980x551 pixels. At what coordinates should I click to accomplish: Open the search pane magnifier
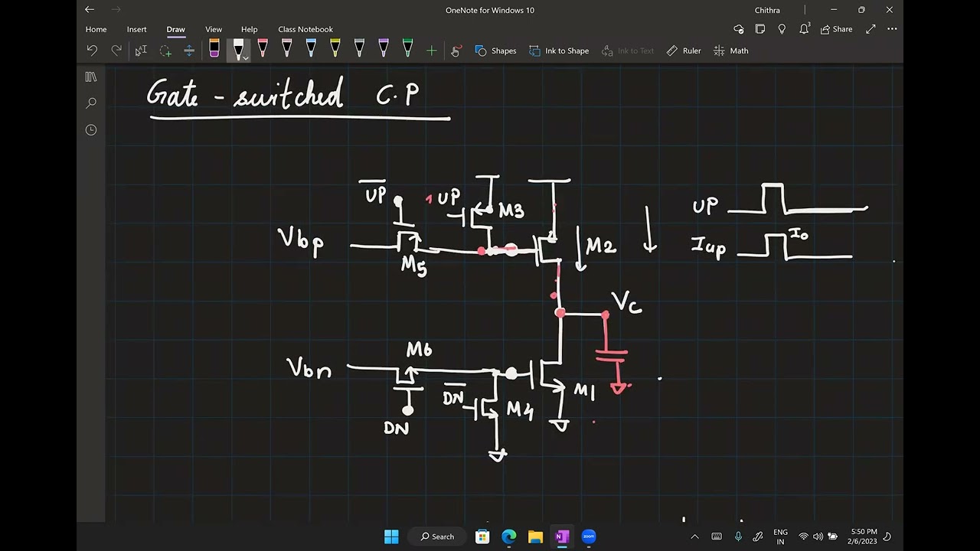point(91,103)
